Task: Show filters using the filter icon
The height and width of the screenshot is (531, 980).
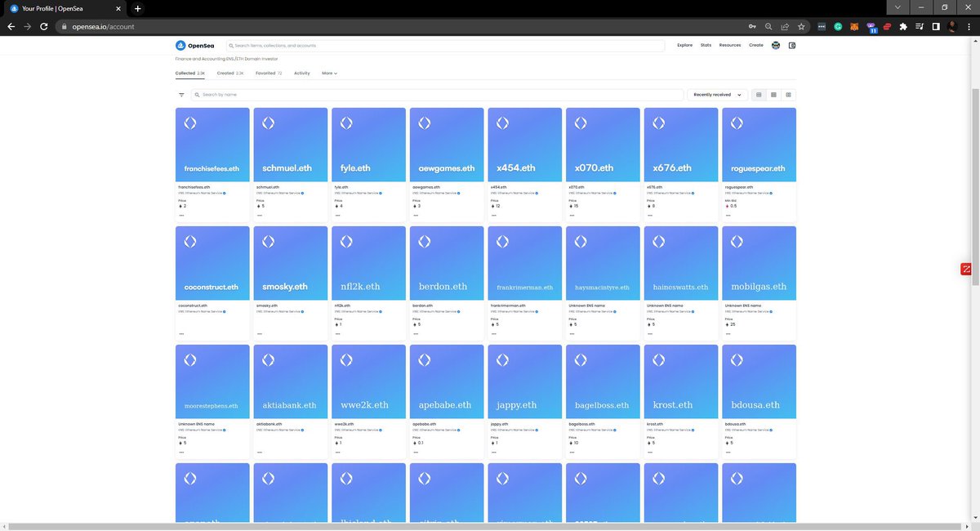Action: (x=181, y=95)
